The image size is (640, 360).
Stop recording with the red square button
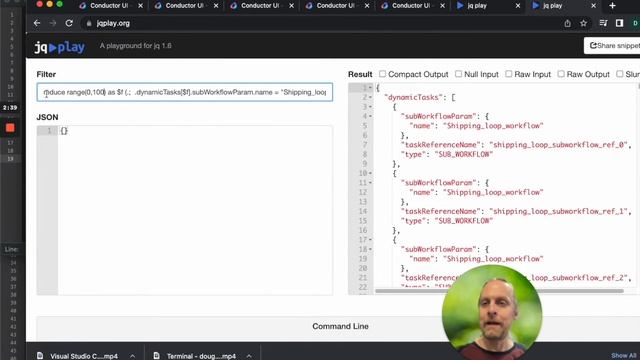click(x=10, y=128)
